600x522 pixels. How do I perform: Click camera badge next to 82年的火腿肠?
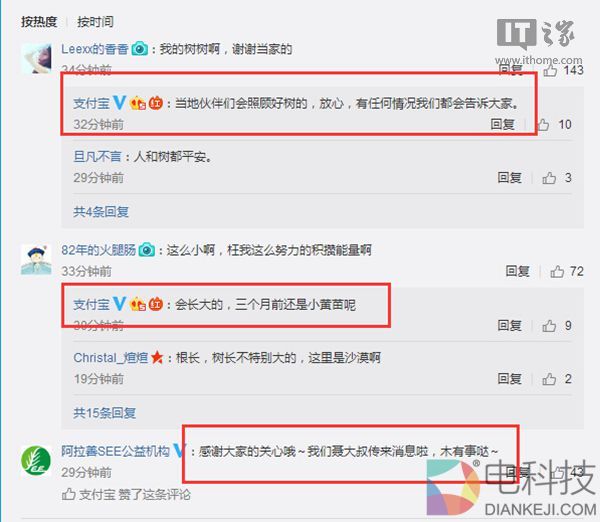pyautogui.click(x=147, y=250)
